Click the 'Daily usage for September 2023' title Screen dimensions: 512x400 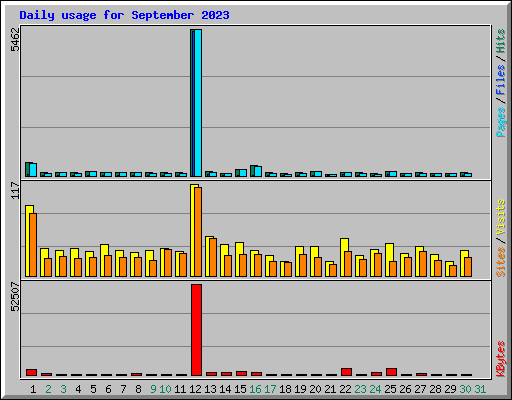click(x=124, y=15)
